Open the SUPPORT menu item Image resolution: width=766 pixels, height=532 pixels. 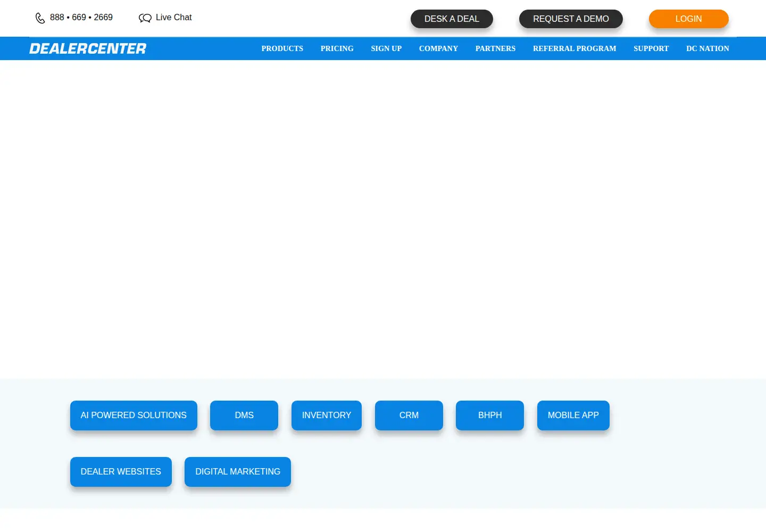[x=651, y=48]
